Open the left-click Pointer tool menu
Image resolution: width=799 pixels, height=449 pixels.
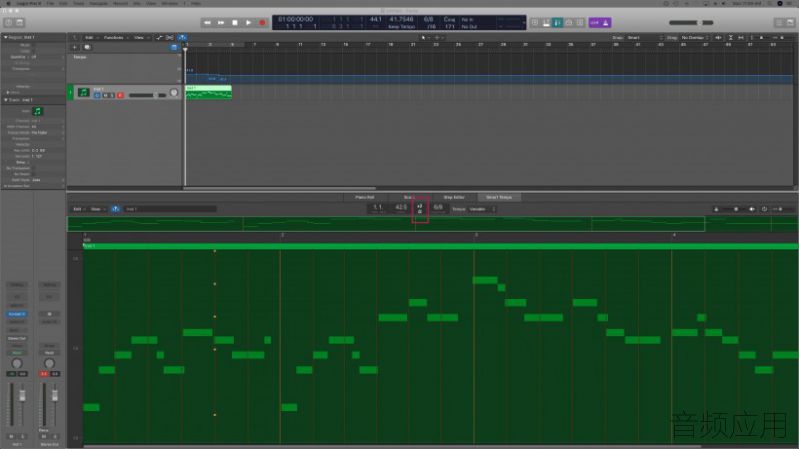[x=424, y=38]
